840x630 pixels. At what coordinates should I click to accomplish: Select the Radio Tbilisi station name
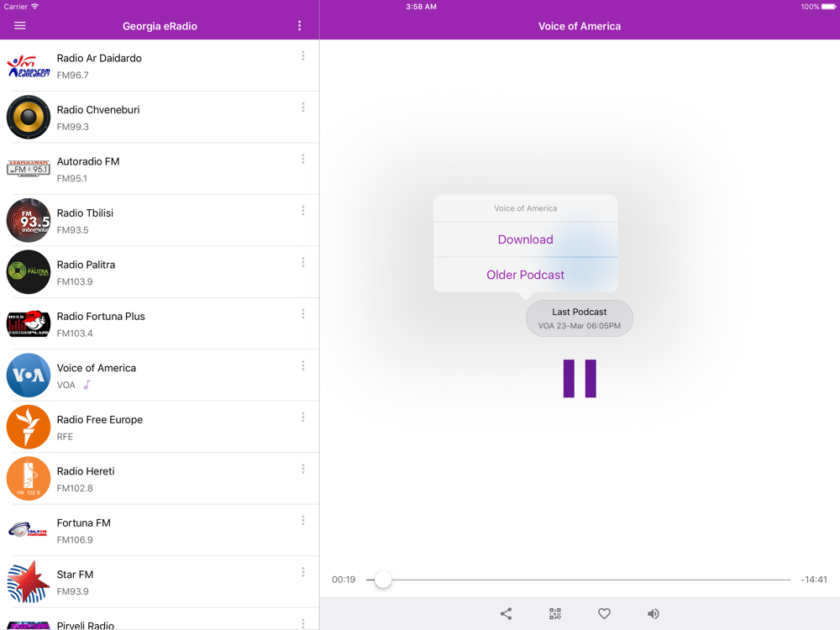click(85, 213)
